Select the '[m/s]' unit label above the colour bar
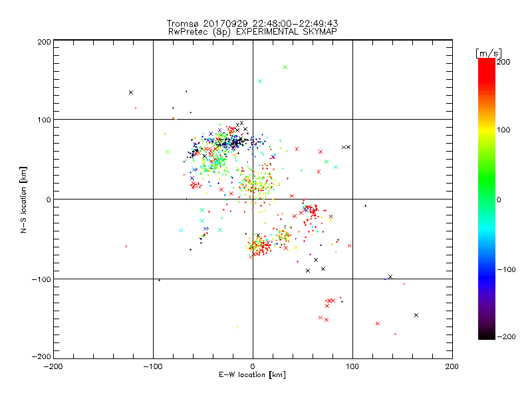 (489, 53)
